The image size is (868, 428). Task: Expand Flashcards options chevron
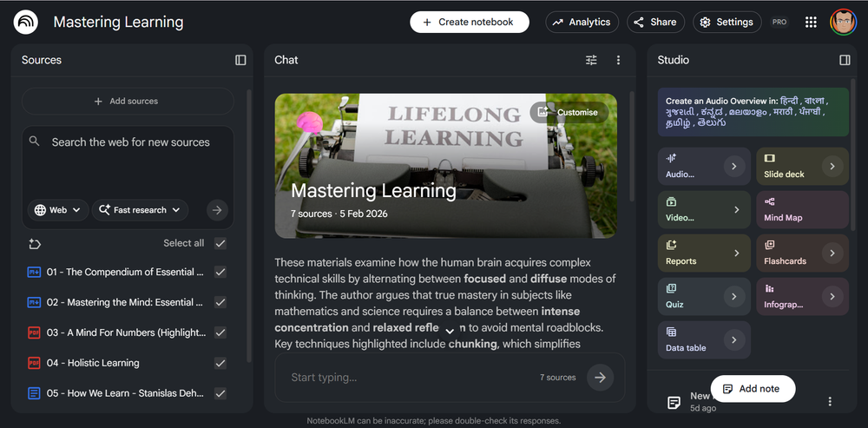point(832,253)
